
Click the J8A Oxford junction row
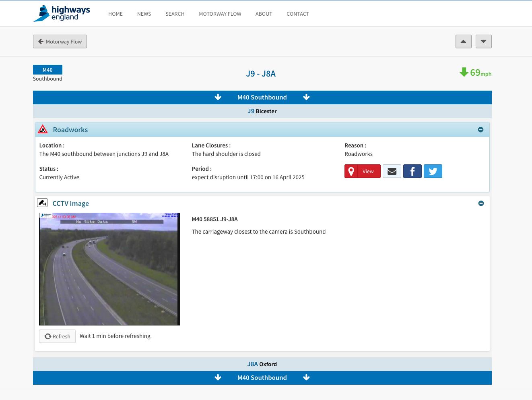262,364
